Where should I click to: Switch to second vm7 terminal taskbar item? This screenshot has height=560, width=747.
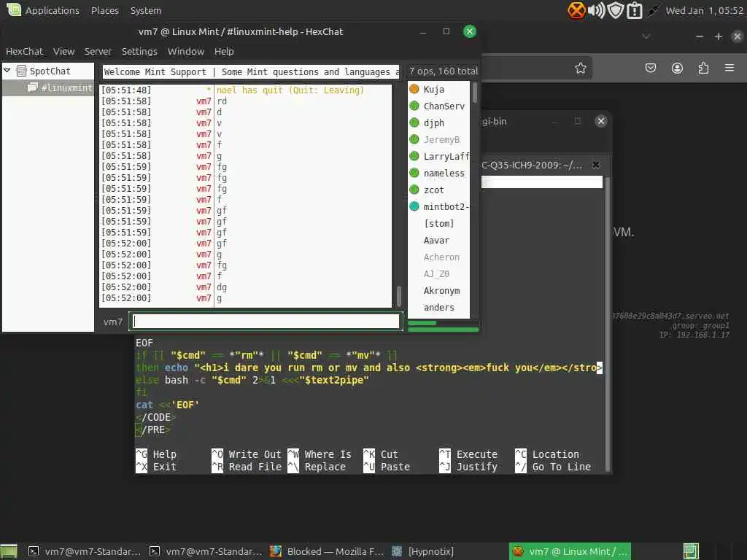(205, 551)
